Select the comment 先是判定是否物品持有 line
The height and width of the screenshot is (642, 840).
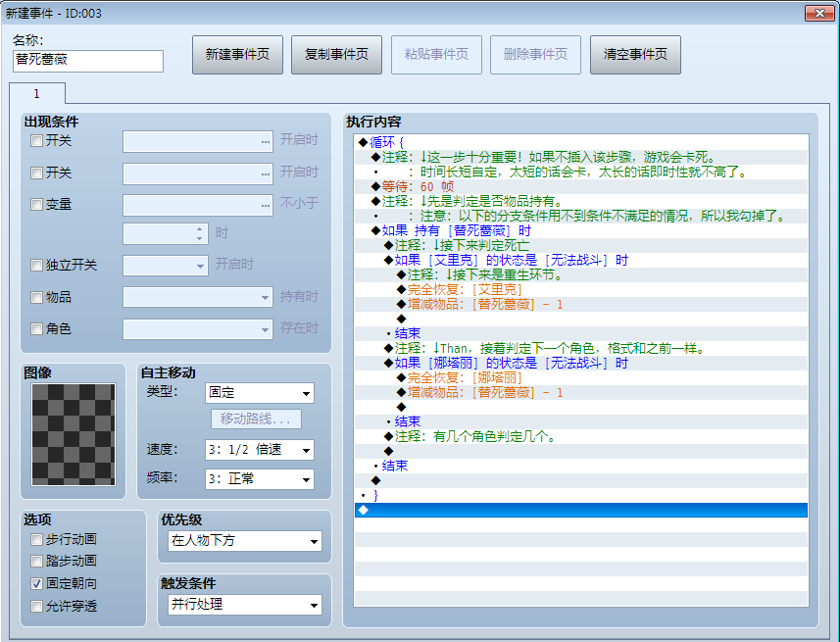click(581, 202)
